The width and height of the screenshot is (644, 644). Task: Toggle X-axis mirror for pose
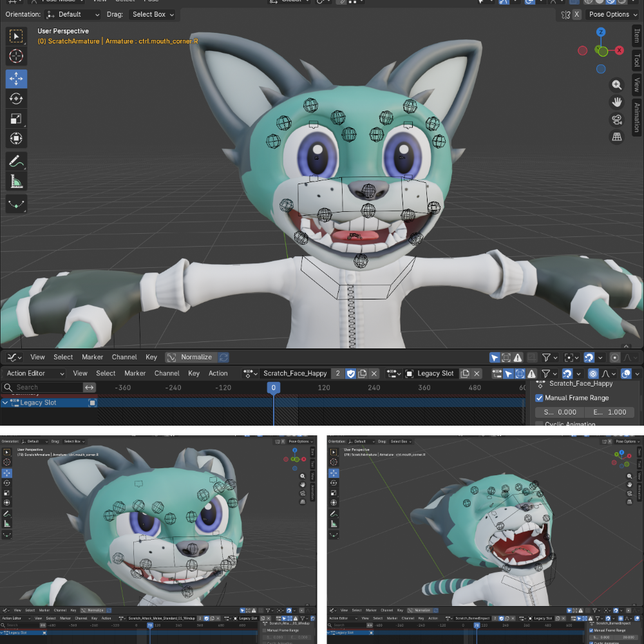tap(576, 14)
